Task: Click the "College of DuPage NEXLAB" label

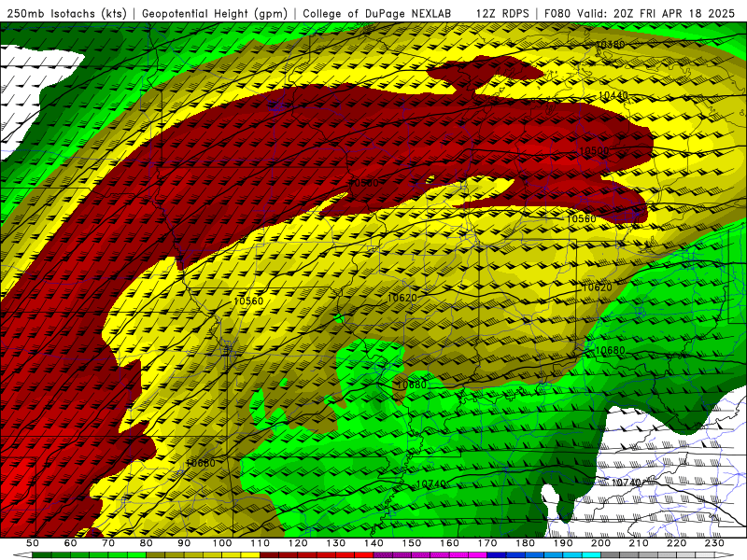Action: pyautogui.click(x=377, y=13)
